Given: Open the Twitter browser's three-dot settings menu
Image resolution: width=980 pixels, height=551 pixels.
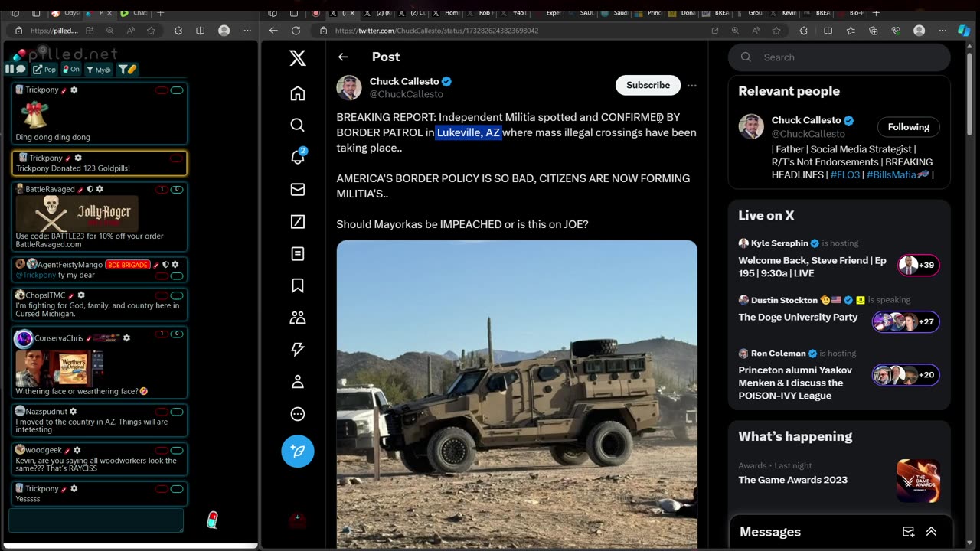Looking at the screenshot, I should [943, 31].
